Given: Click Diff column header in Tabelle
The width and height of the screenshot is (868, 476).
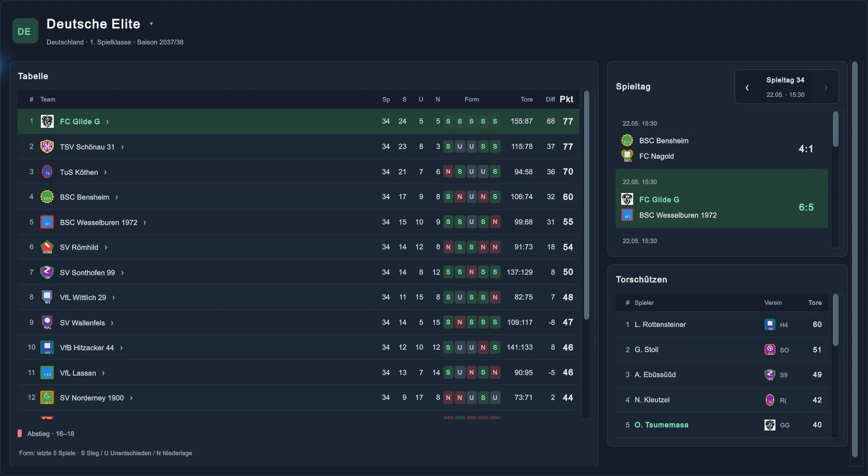Looking at the screenshot, I should click(550, 99).
